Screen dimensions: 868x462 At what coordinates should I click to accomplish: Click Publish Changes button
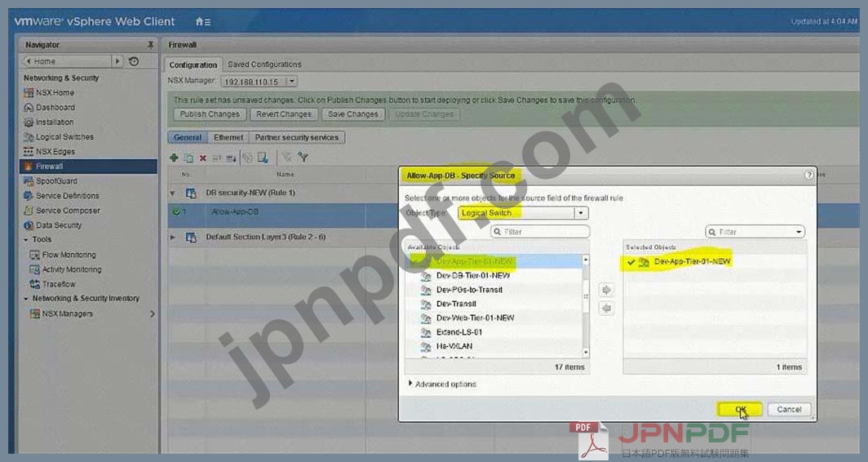(x=210, y=114)
